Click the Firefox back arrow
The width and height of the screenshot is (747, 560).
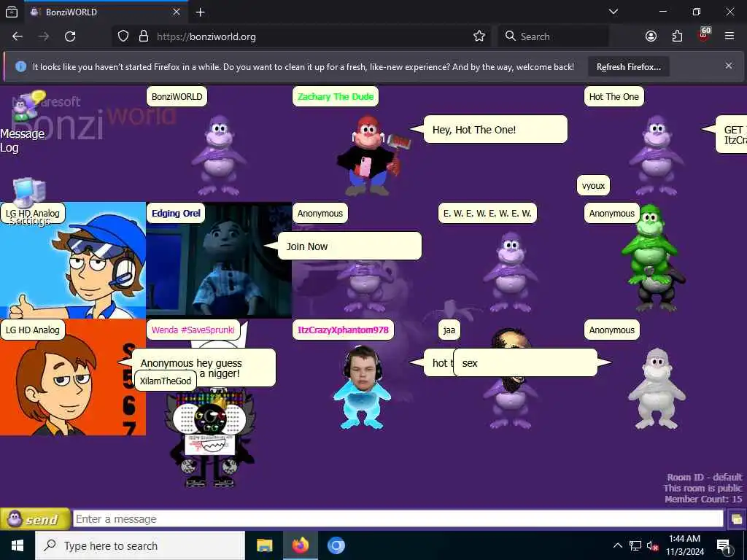pos(18,36)
